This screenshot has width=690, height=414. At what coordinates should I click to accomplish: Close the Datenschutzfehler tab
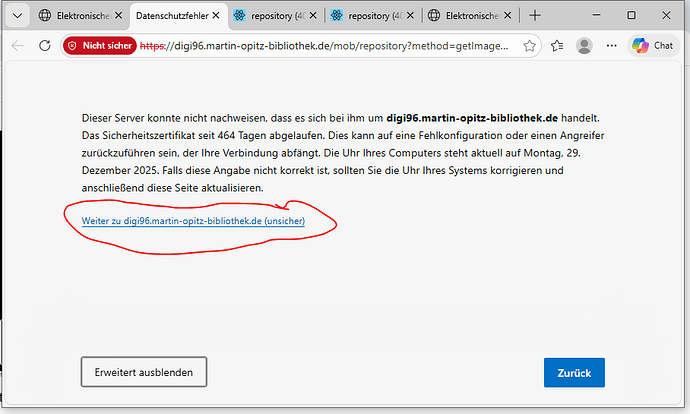pyautogui.click(x=216, y=15)
